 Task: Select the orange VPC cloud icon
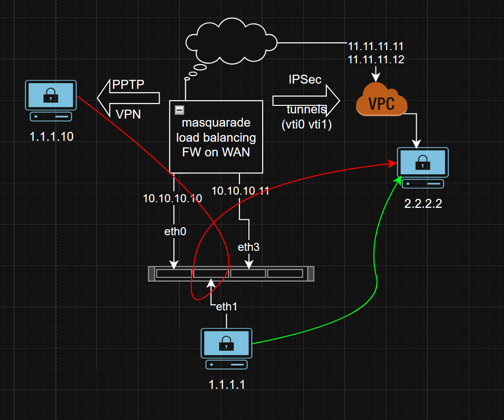tap(382, 100)
